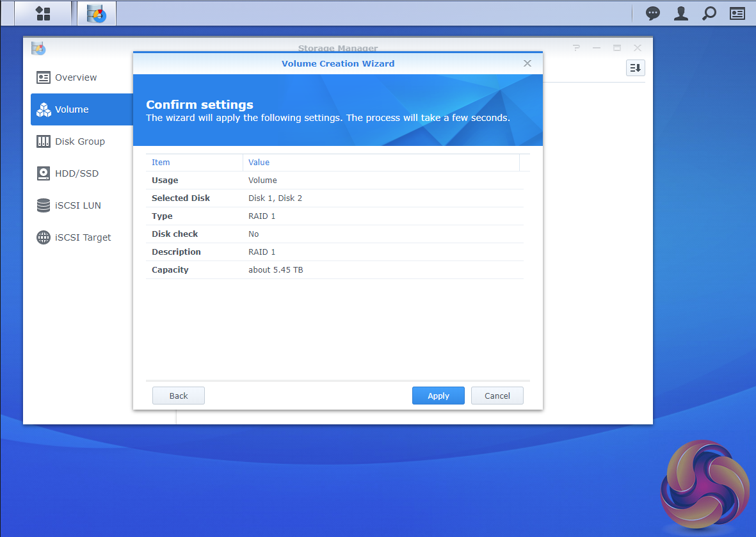Click the Type row label
756x537 pixels.
pos(162,216)
